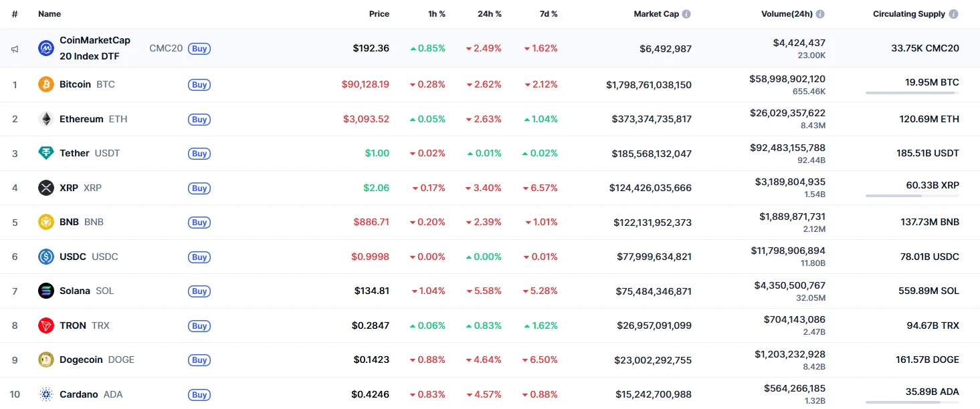Screen dimensions: 980x409
Task: Click the Market Cap info icon
Action: (x=686, y=14)
